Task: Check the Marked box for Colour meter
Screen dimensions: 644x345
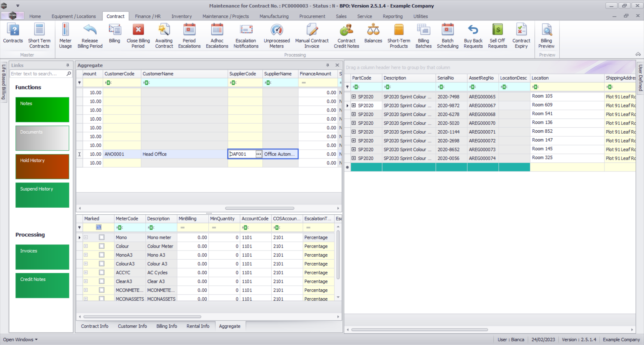Action: (102, 246)
